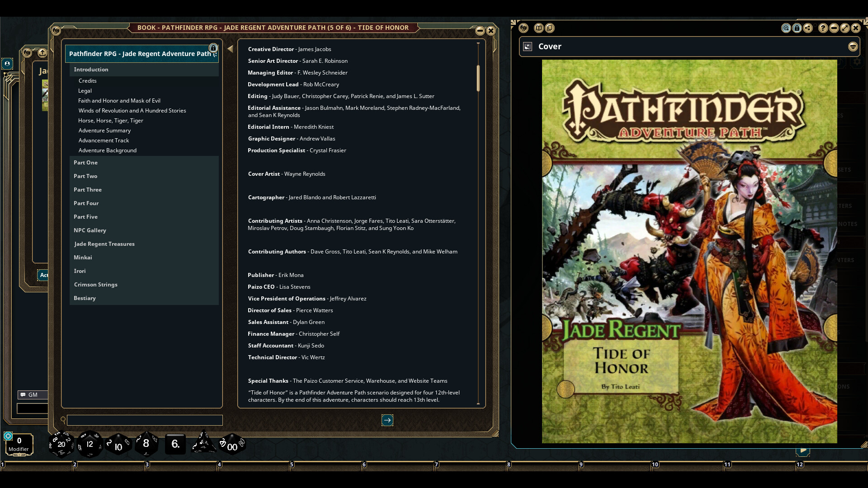Open the Adventure Background page

107,150
